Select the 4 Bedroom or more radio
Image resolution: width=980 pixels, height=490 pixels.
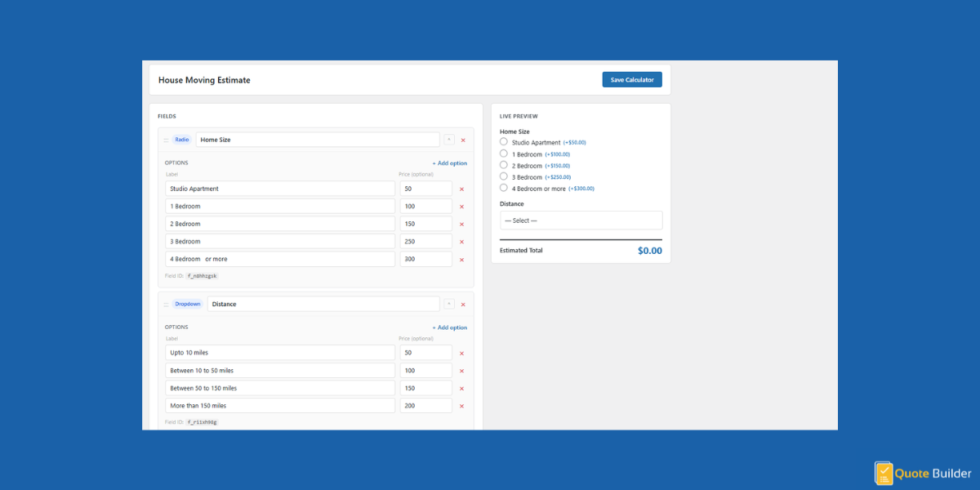coord(504,188)
